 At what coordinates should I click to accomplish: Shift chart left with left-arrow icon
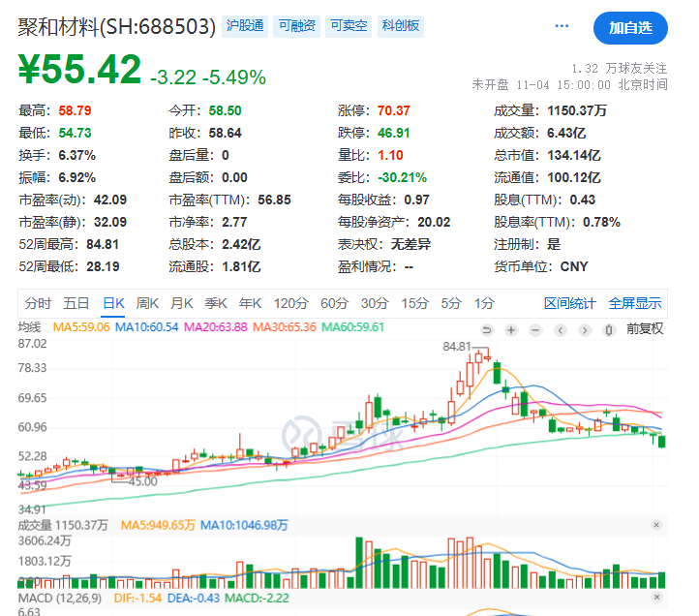[561, 330]
